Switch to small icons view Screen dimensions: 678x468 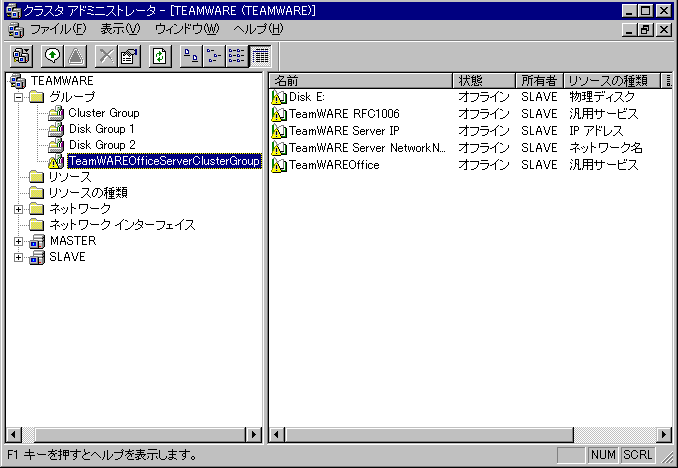pos(214,56)
